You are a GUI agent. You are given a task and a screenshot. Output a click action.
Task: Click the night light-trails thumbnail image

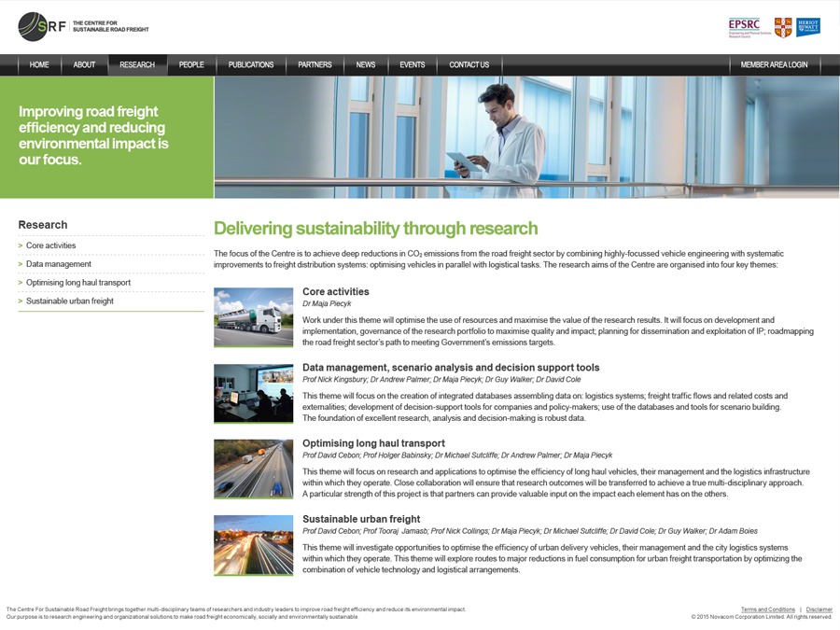[253, 545]
